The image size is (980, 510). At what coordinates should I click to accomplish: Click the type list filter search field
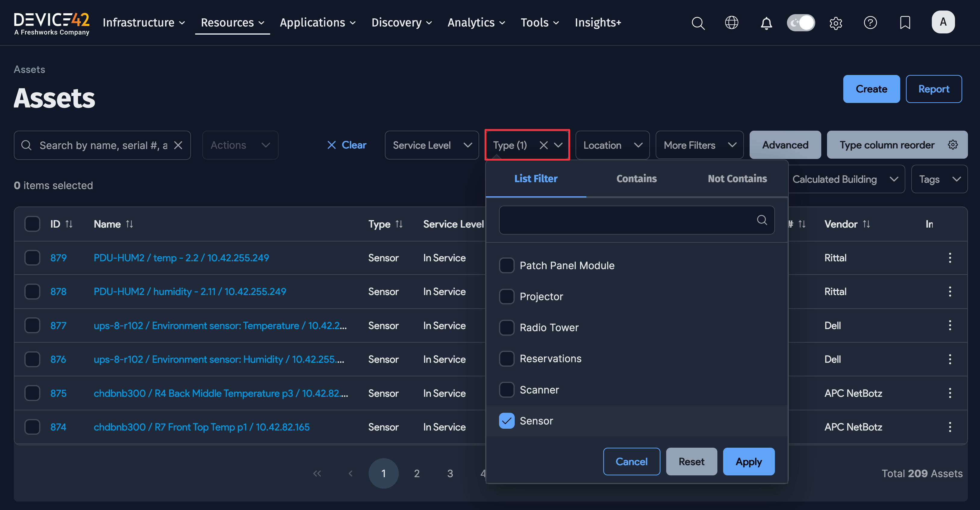628,220
